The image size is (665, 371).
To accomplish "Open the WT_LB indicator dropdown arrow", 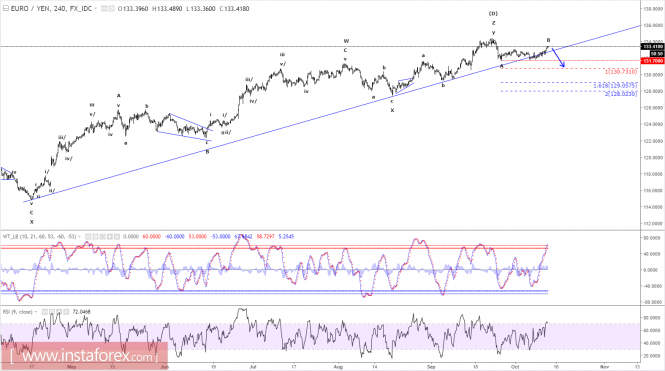I will point(79,237).
